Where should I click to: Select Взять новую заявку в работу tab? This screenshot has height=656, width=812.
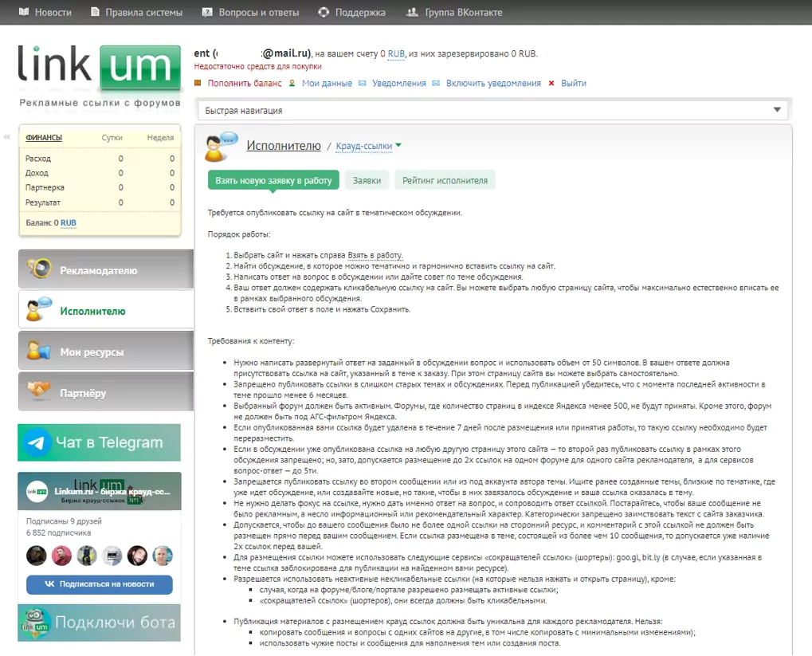coord(273,180)
